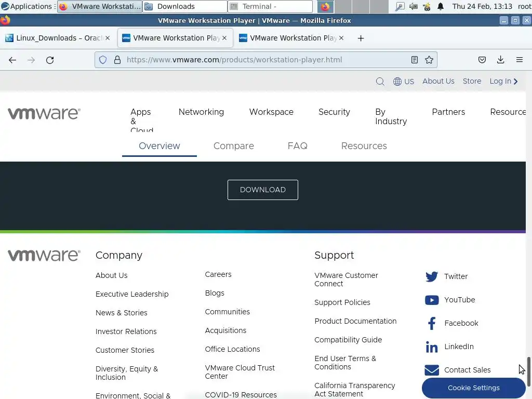Expand the Partners navigation menu
Image resolution: width=532 pixels, height=399 pixels.
pyautogui.click(x=448, y=112)
